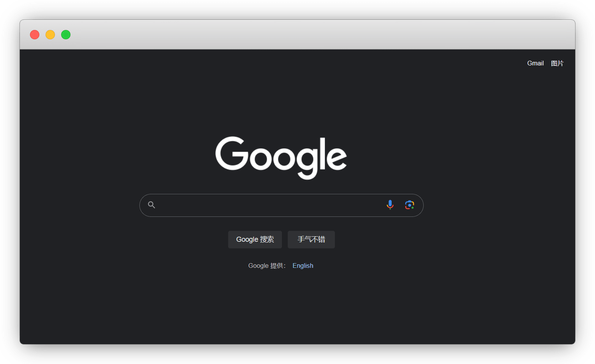Click the magnifying glass in search box
595x364 pixels.
click(151, 205)
